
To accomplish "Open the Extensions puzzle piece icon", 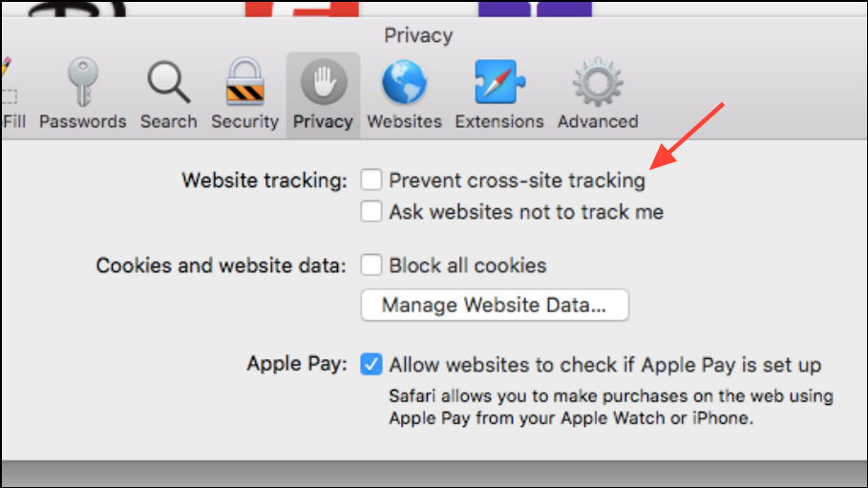I will [499, 82].
